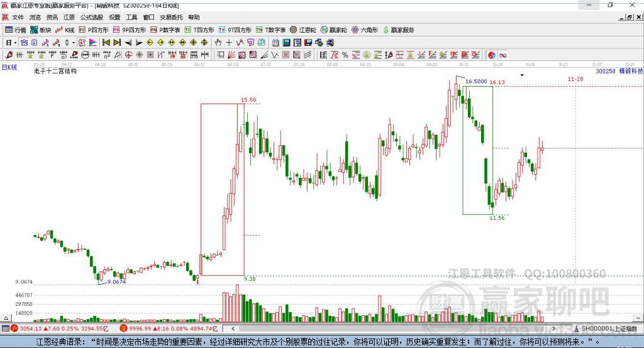The width and height of the screenshot is (644, 348).
Task: Step chart right with black arrow
Action: pyautogui.click(x=139, y=43)
